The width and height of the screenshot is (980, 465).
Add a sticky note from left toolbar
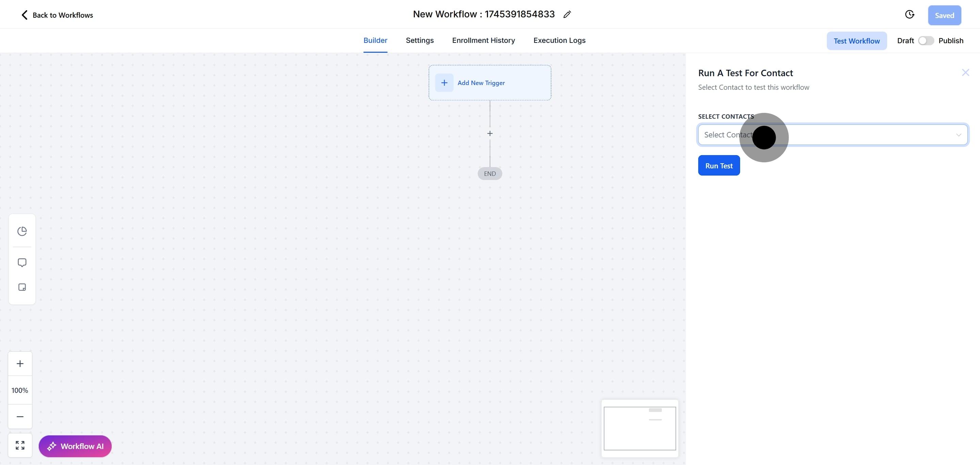point(22,287)
